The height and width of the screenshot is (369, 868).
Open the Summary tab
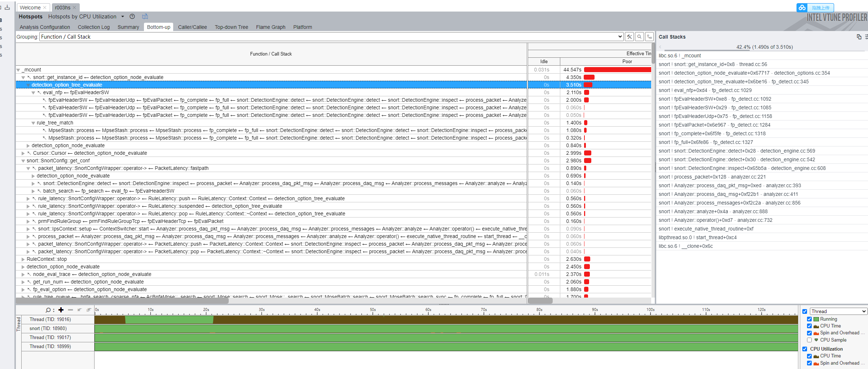point(128,27)
